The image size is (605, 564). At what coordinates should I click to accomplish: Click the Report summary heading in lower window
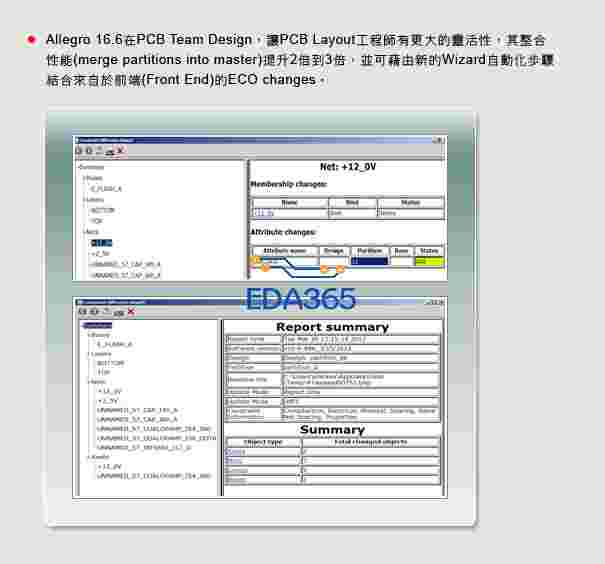[x=333, y=327]
